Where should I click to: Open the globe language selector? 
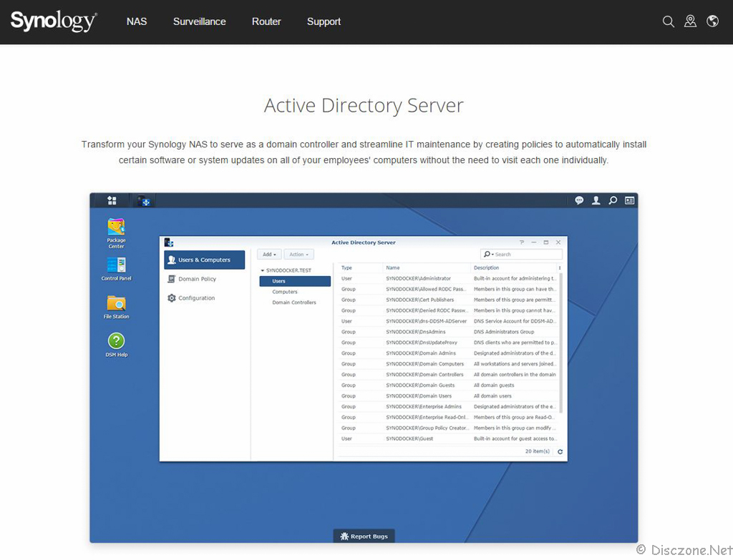pyautogui.click(x=712, y=21)
